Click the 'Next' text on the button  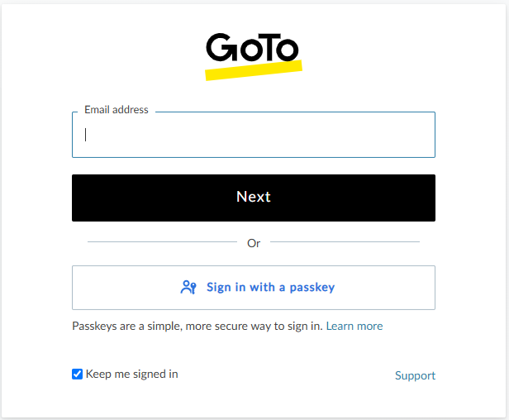point(254,197)
